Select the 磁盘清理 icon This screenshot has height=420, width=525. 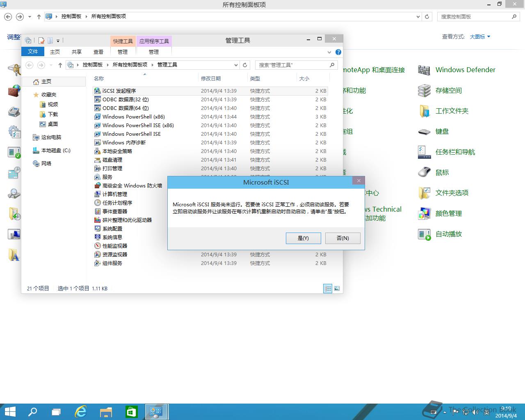pyautogui.click(x=98, y=160)
